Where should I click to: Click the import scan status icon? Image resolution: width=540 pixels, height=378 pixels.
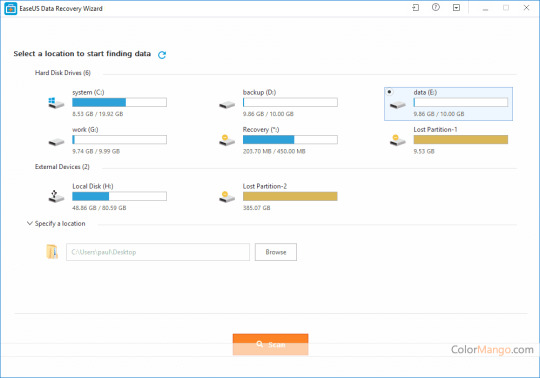pos(416,8)
